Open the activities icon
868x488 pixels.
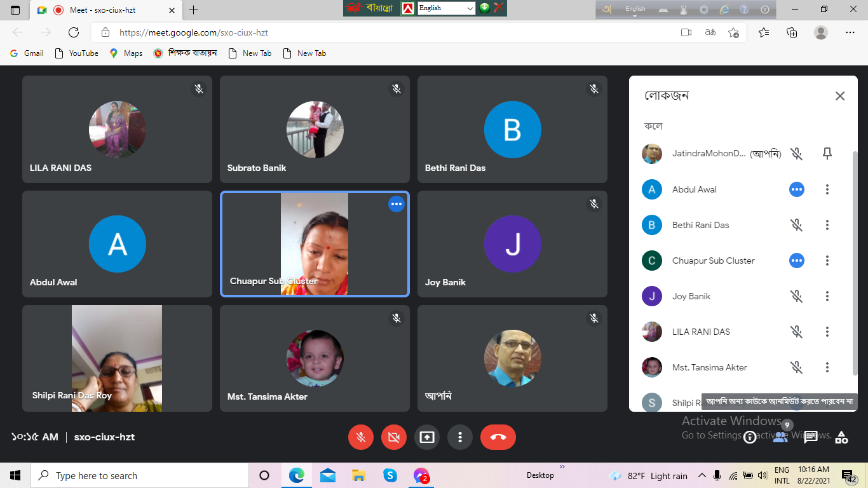tap(841, 437)
